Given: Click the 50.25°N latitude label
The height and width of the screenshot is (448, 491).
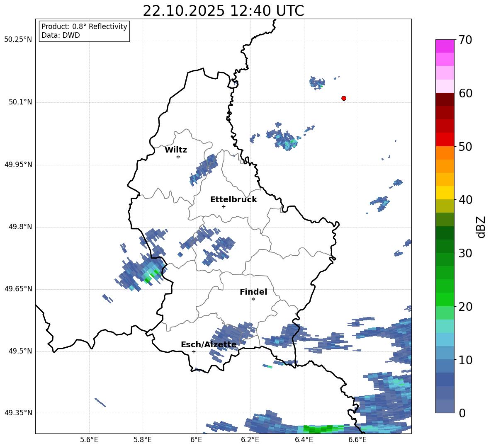Looking at the screenshot, I should (18, 40).
